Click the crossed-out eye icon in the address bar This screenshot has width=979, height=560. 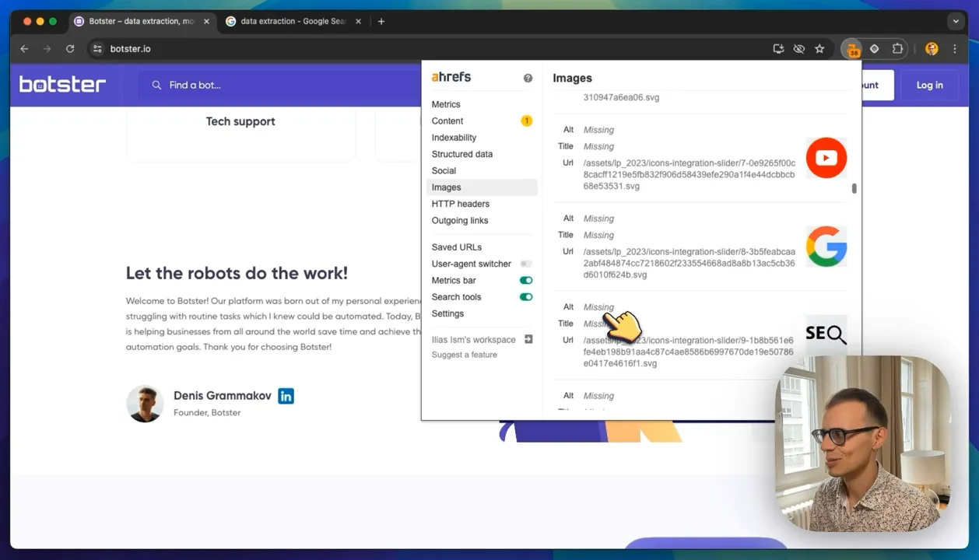point(798,49)
